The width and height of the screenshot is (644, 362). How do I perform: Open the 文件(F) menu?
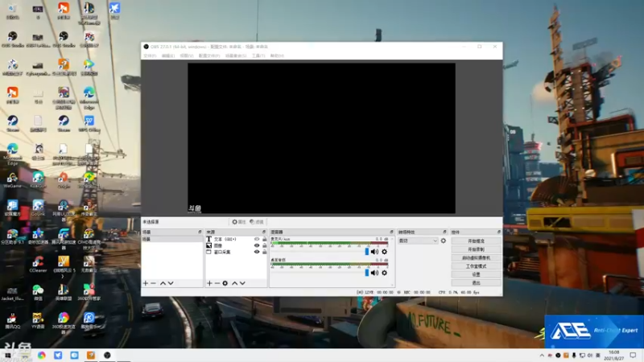pos(150,56)
